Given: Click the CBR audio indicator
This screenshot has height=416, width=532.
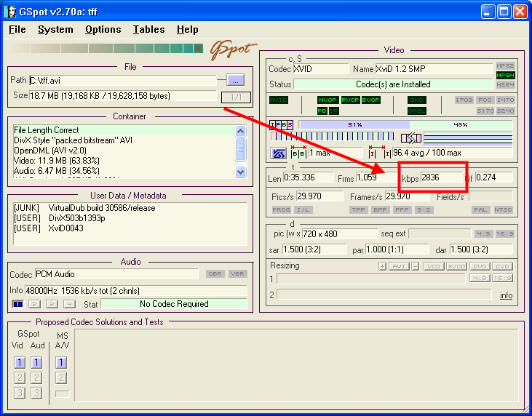Looking at the screenshot, I should coord(215,274).
